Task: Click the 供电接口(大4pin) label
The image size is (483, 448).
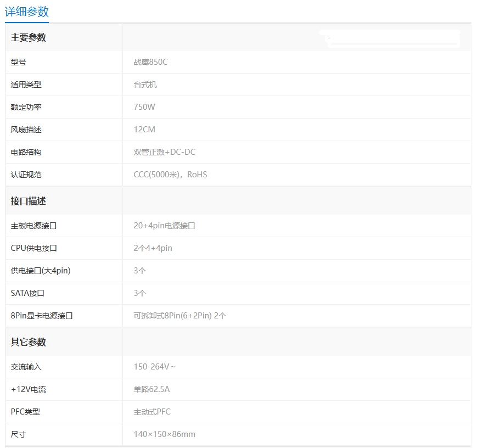Action: [x=41, y=271]
